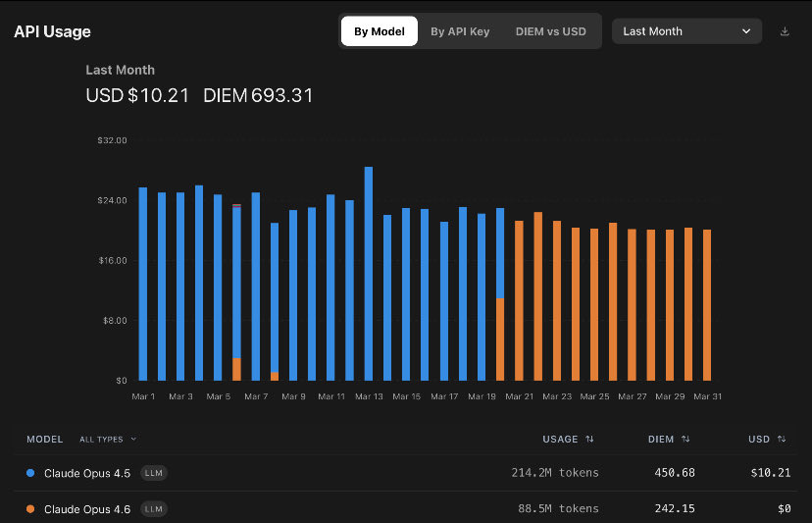Click the 214.2M tokens usage value
The width and height of the screenshot is (812, 523).
click(x=555, y=473)
